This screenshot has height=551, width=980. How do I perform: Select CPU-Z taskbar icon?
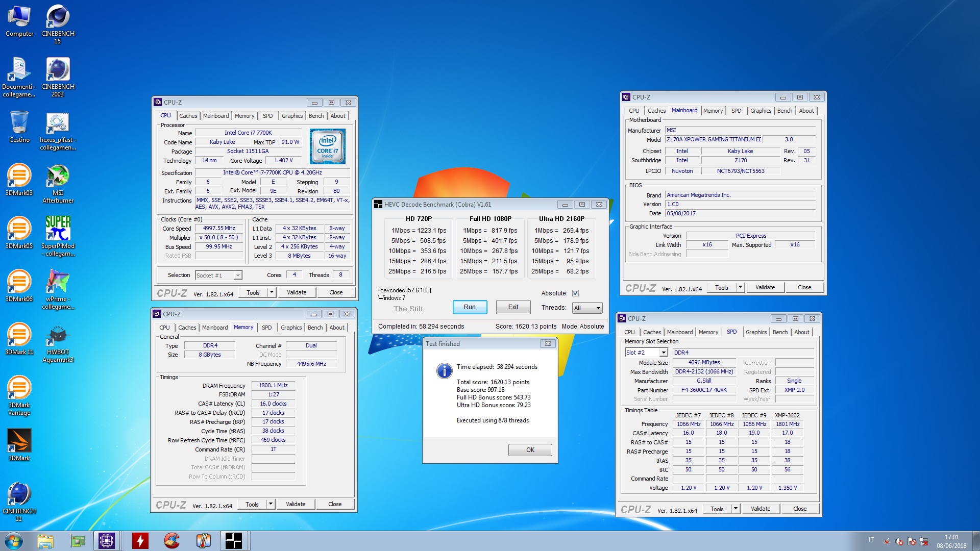point(107,541)
